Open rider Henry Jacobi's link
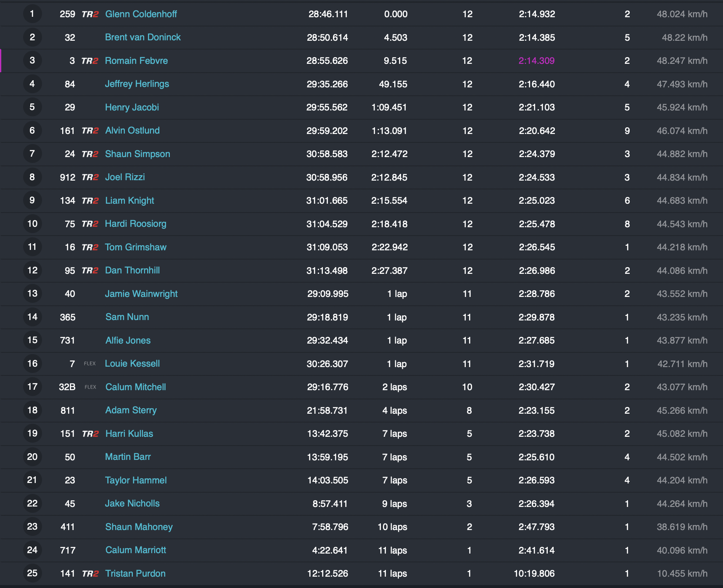This screenshot has height=588, width=723. 132,108
